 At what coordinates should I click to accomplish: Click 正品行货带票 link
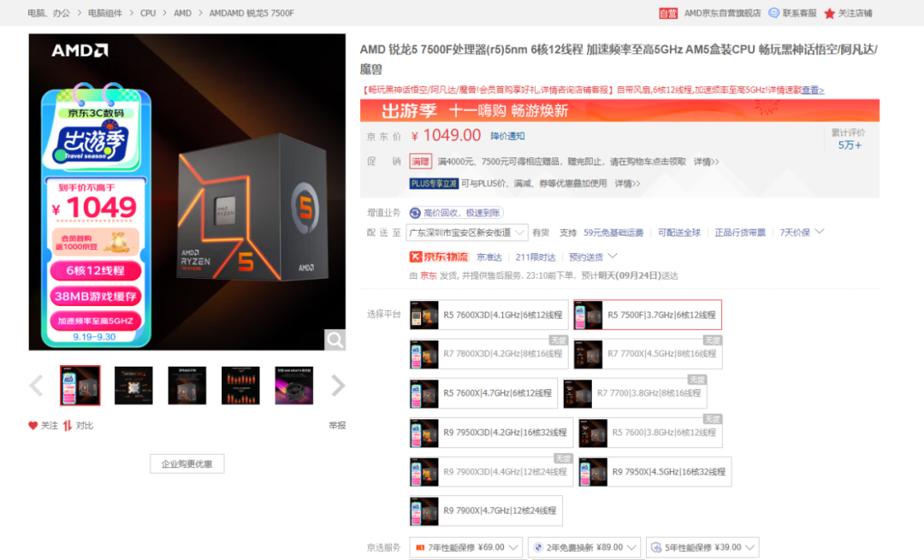tap(740, 233)
